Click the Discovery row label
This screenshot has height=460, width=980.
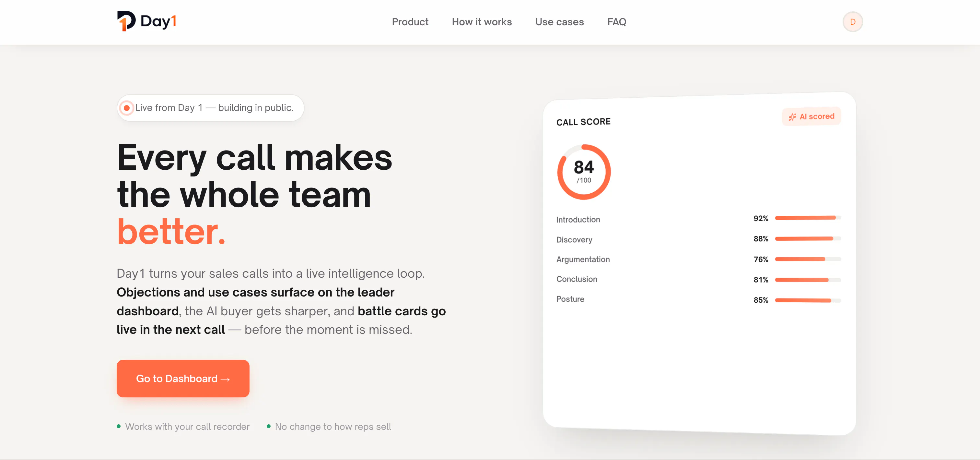tap(575, 239)
